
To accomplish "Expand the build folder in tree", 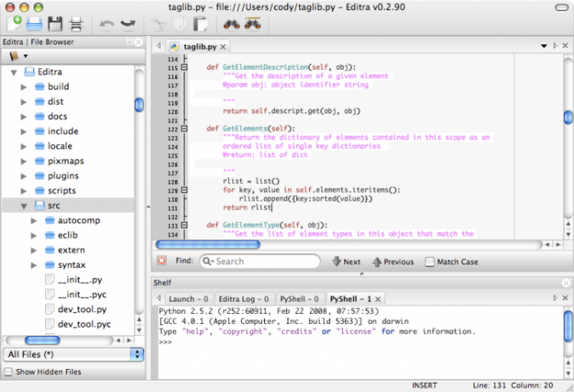I will (24, 87).
